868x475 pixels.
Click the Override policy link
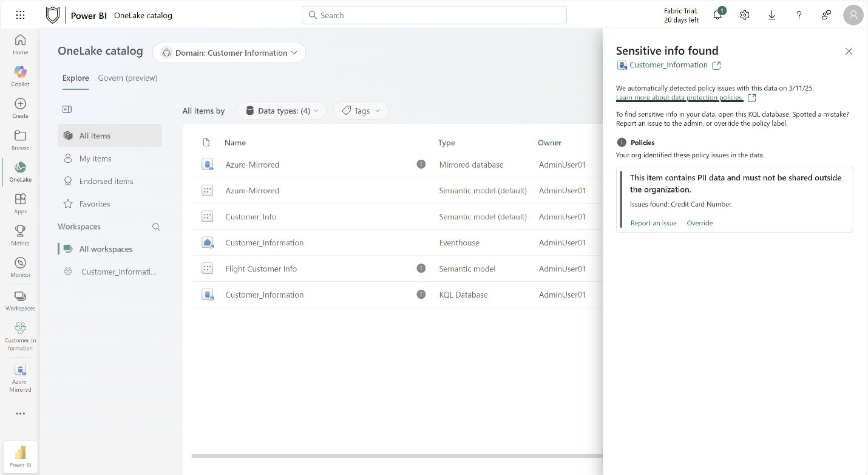pos(699,223)
